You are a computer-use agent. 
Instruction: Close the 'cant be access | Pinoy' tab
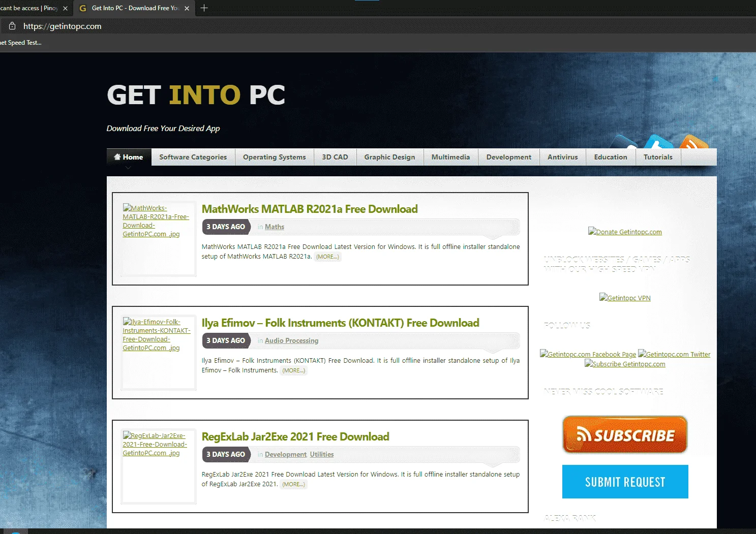tap(65, 8)
